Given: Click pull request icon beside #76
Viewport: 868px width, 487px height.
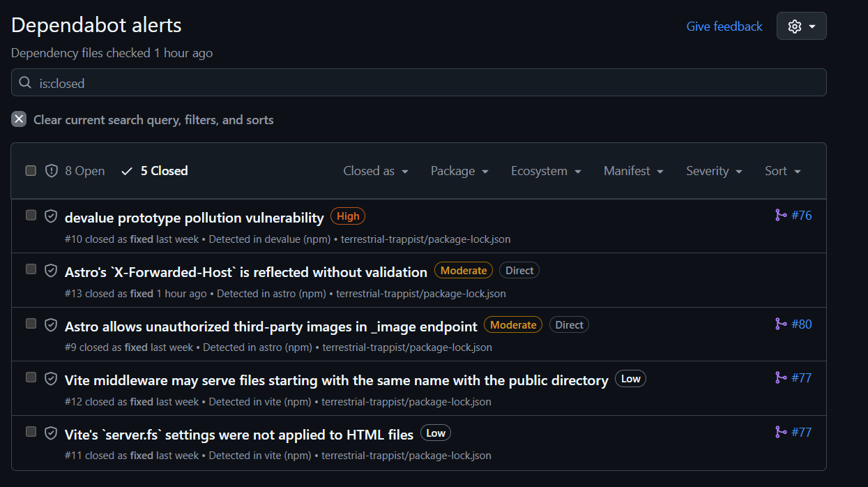Looking at the screenshot, I should (x=781, y=215).
